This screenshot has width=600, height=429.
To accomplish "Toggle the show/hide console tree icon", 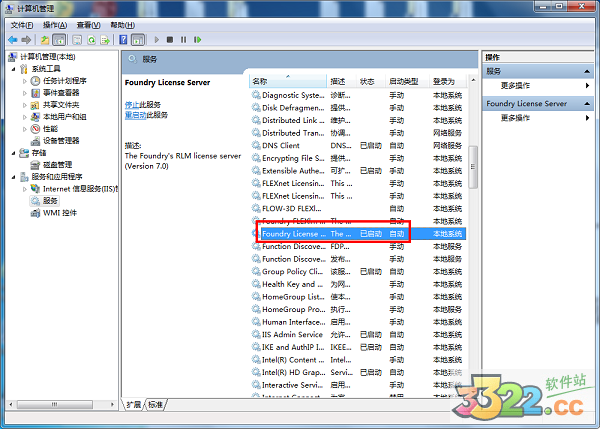I will [x=59, y=39].
